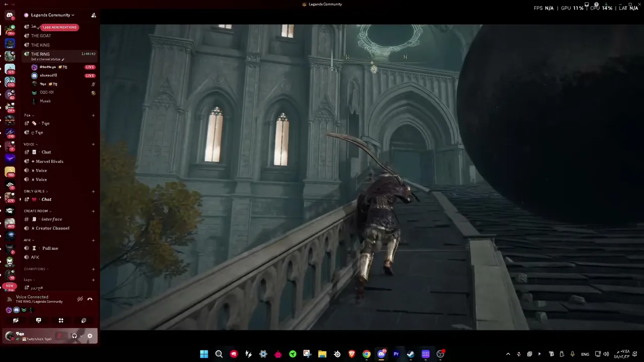Open the server with 110 badge

pos(10,133)
